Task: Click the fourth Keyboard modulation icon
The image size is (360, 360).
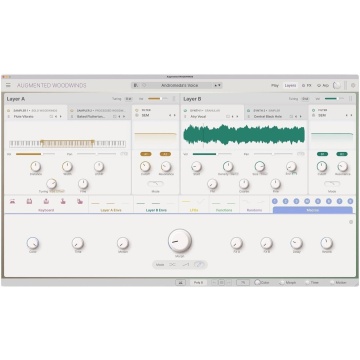Action: pos(63,201)
